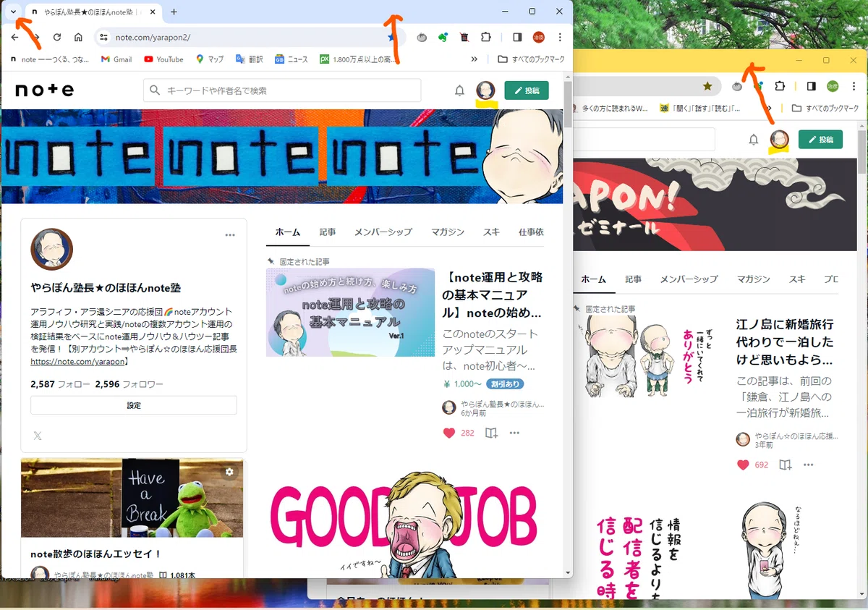Click the red trash extension icon
This screenshot has height=610, width=868.
tap(464, 37)
